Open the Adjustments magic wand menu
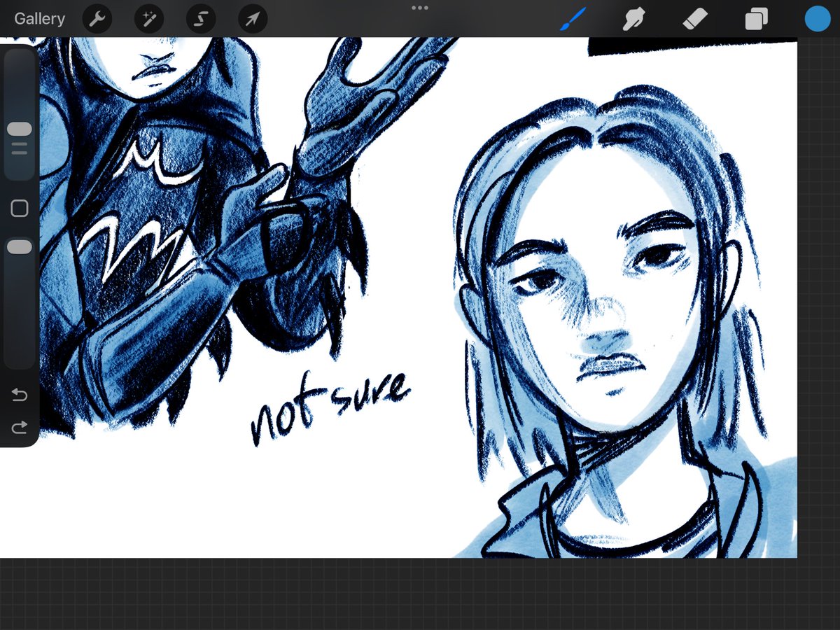840x630 pixels. (x=149, y=19)
